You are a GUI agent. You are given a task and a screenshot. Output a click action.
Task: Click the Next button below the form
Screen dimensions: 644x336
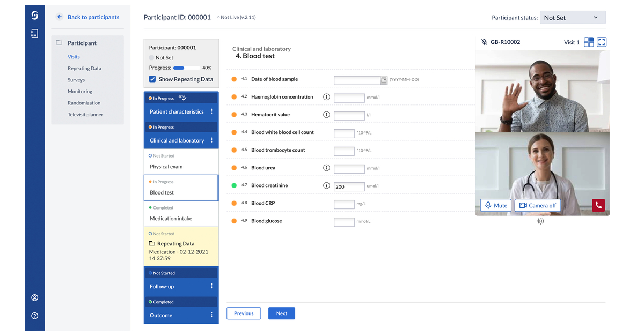click(x=281, y=313)
